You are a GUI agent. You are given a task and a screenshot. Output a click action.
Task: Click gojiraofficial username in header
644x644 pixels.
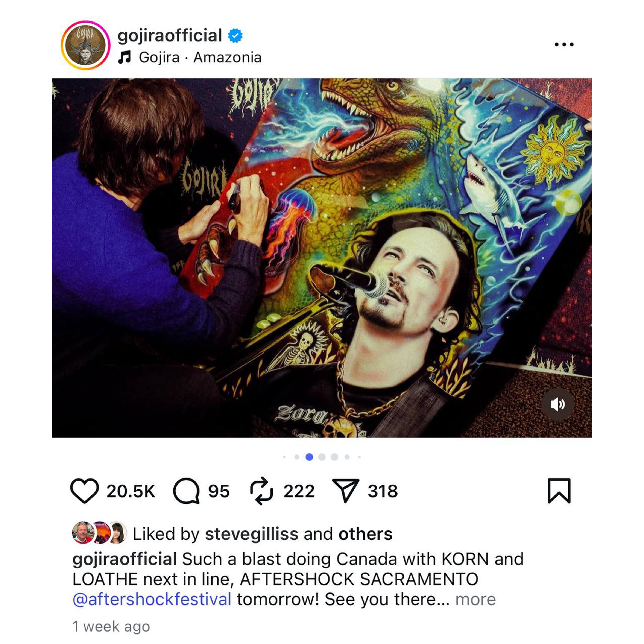[x=170, y=36]
